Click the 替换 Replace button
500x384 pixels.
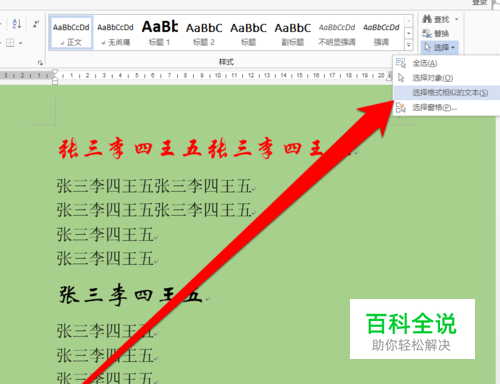(436, 33)
